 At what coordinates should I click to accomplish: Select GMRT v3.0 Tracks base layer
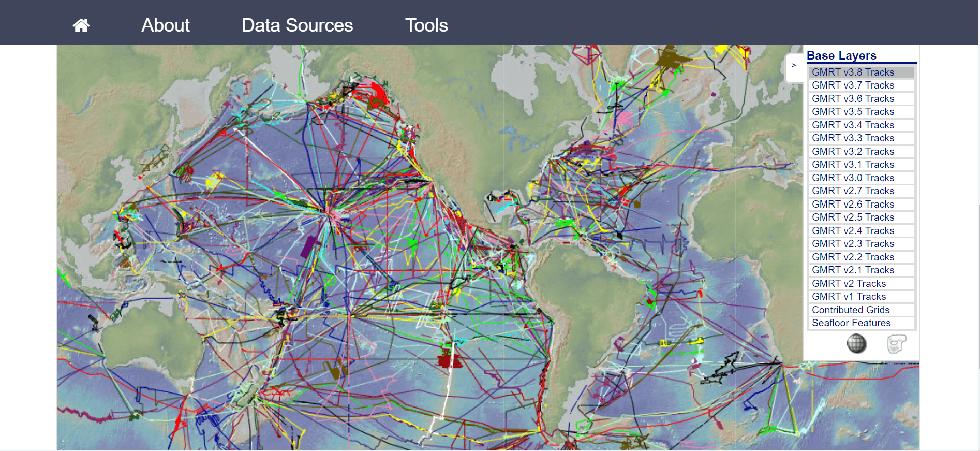point(853,178)
